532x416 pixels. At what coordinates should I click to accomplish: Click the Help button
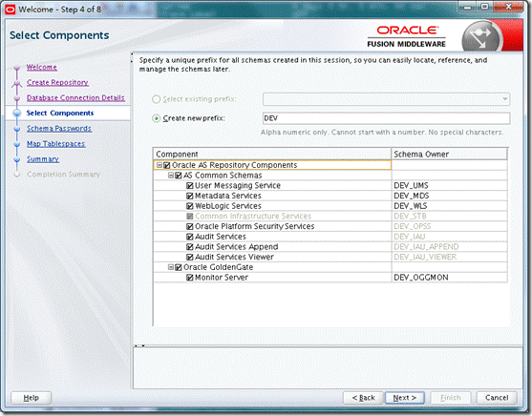pyautogui.click(x=32, y=398)
